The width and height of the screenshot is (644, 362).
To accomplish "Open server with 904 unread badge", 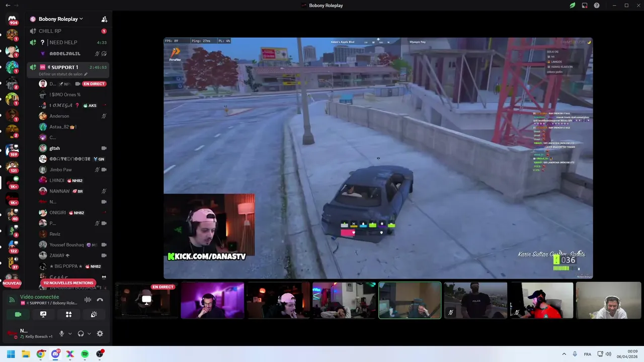I will coord(12,20).
